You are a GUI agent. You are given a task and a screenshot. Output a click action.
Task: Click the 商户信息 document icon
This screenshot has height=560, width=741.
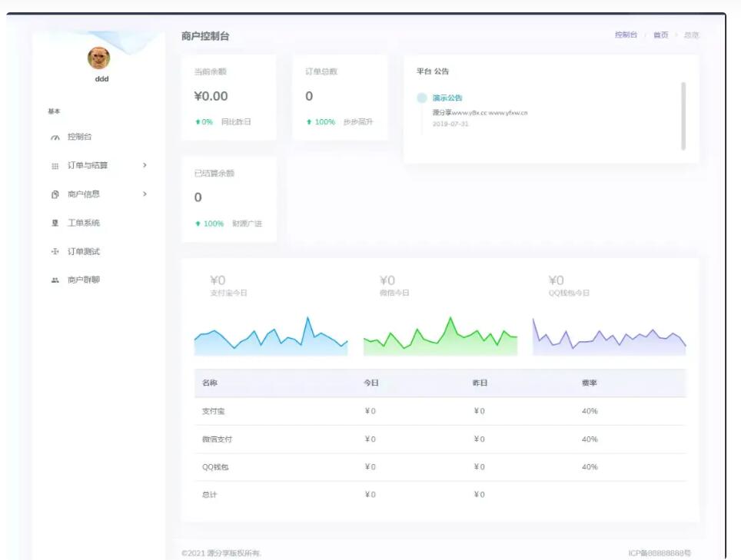55,194
